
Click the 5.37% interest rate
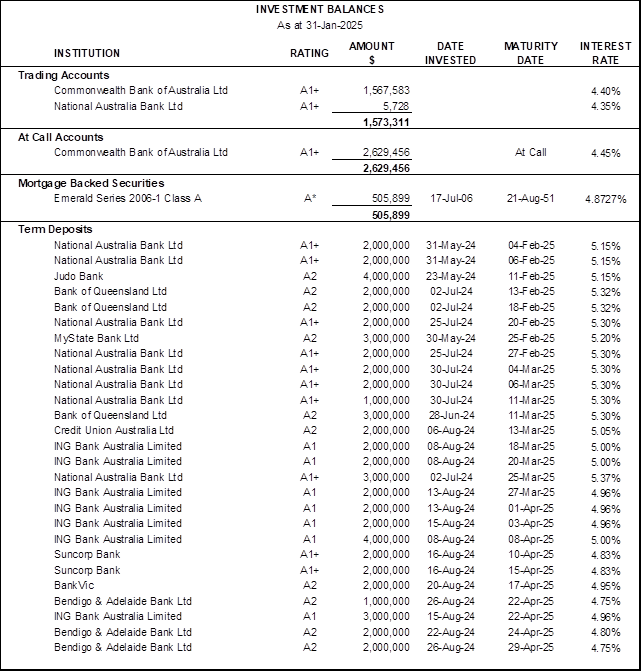point(606,478)
